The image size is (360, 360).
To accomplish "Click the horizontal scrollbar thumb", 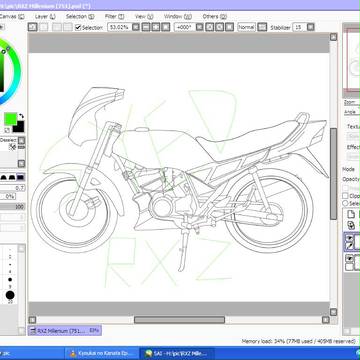I will coord(179,320).
